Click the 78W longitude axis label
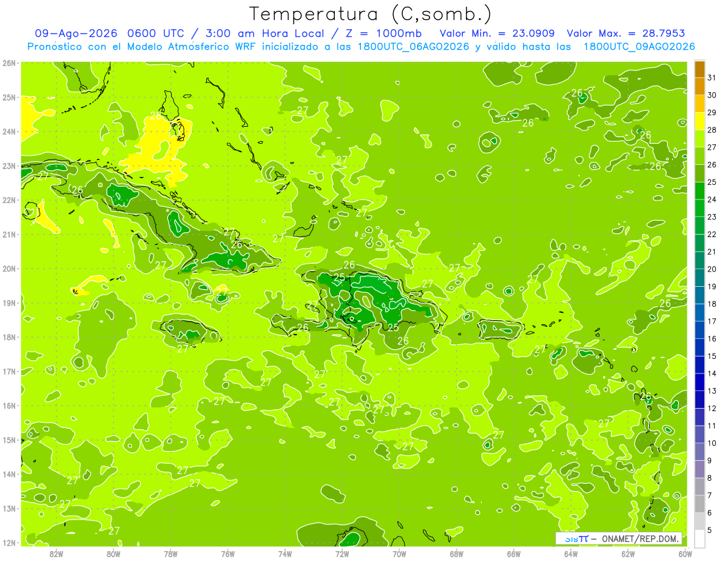 (x=170, y=554)
